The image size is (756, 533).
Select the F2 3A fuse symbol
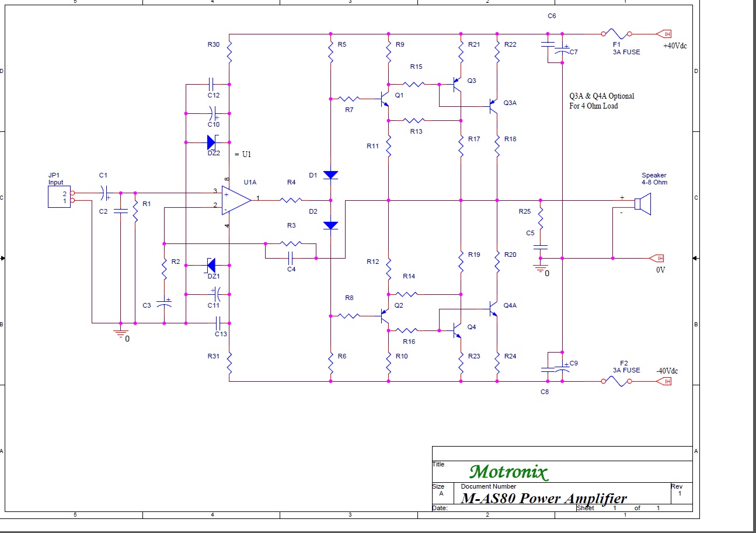tap(617, 381)
